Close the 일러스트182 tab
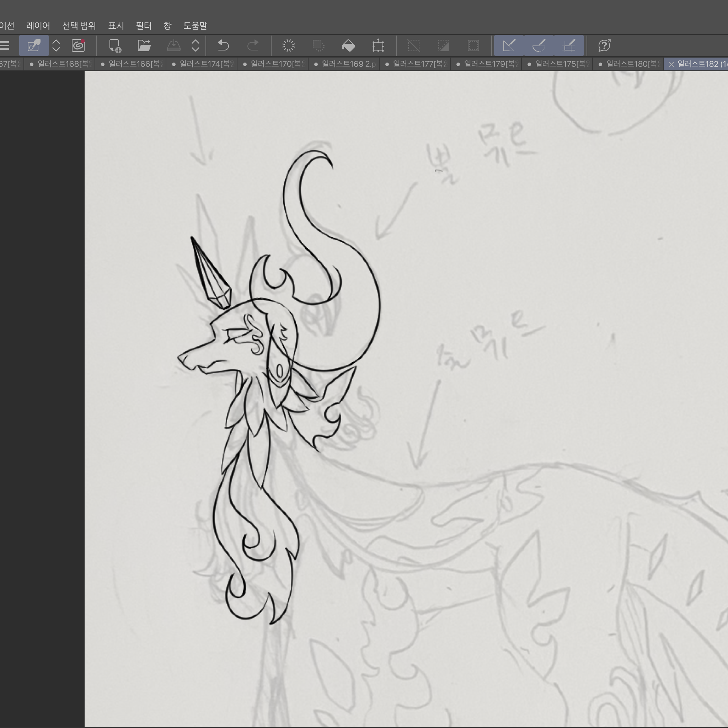 [x=671, y=64]
